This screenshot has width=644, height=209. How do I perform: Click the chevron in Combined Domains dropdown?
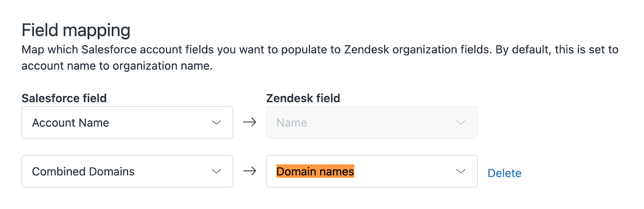tap(217, 172)
